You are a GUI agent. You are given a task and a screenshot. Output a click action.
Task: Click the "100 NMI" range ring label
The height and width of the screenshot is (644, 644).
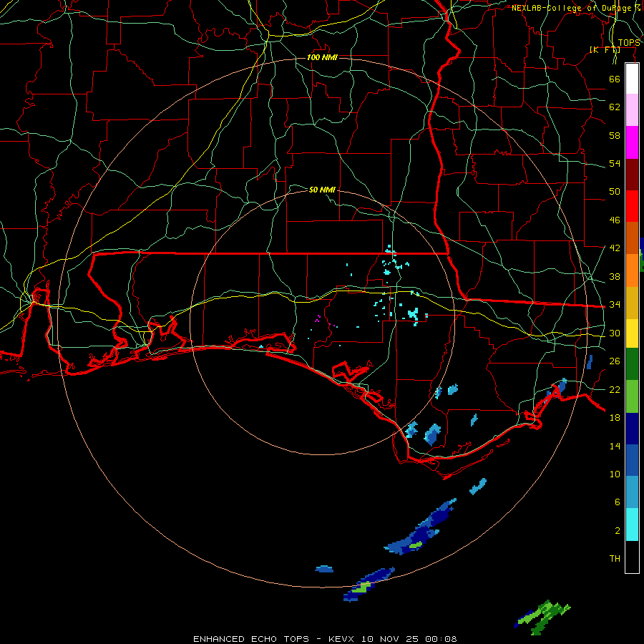(322, 57)
